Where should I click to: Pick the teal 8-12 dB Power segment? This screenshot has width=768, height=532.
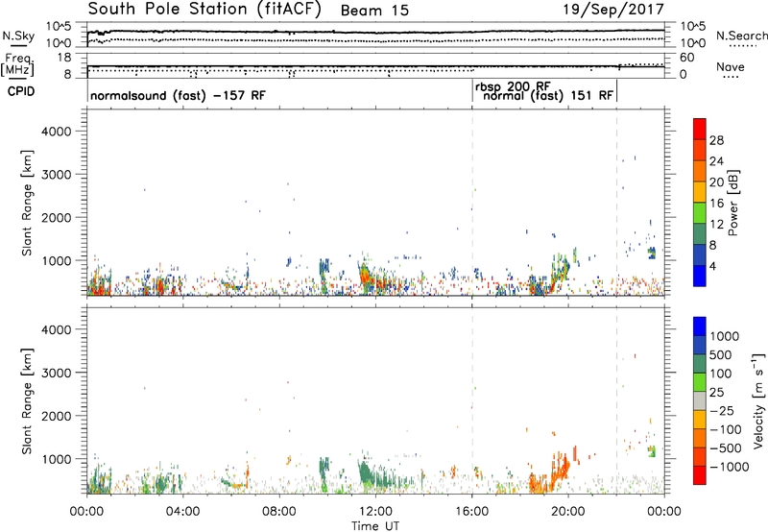[x=700, y=233]
